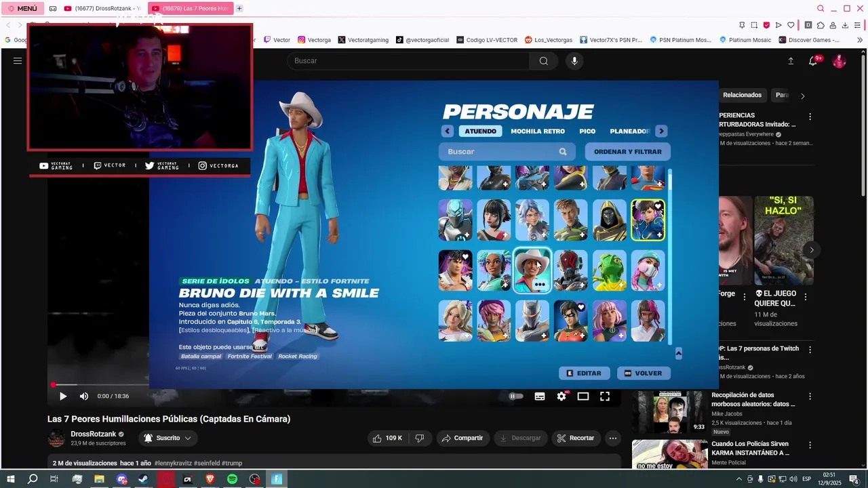Open Brave browser from the taskbar

pos(210,479)
